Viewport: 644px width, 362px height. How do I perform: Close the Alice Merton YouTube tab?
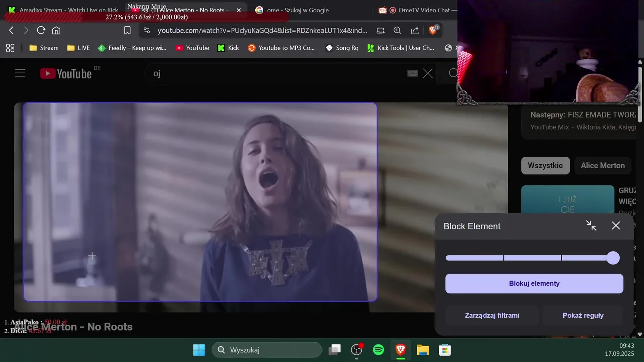(x=238, y=10)
